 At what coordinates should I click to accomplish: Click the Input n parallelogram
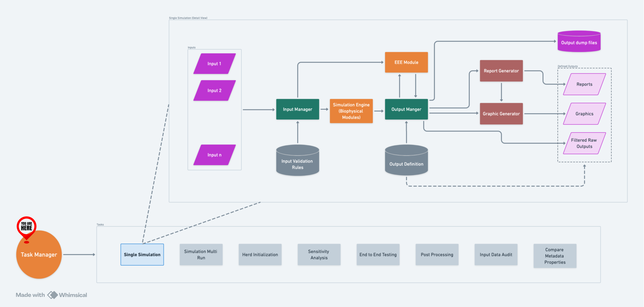pyautogui.click(x=214, y=155)
